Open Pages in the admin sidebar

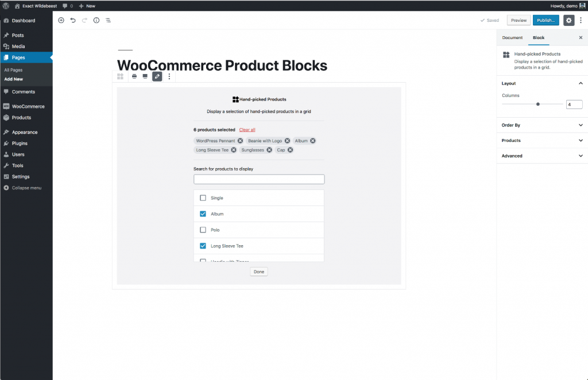tap(26, 58)
